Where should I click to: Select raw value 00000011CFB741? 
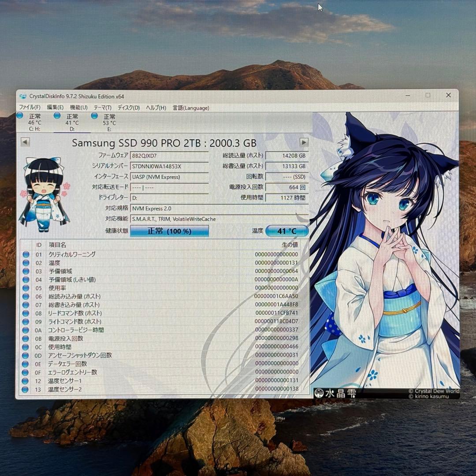(276, 312)
